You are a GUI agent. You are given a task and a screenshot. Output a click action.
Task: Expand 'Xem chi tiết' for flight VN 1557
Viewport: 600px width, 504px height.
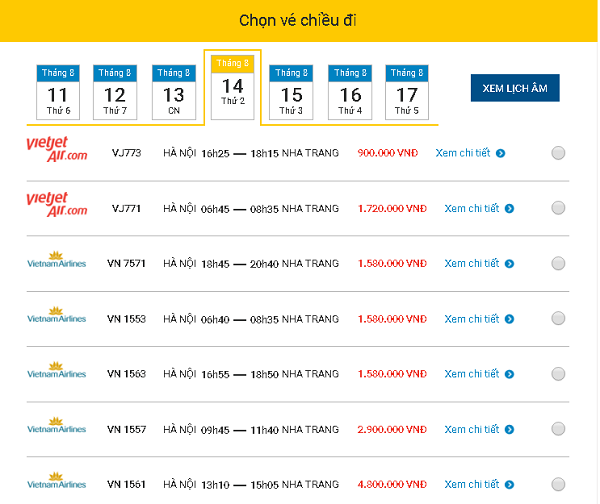pos(471,429)
